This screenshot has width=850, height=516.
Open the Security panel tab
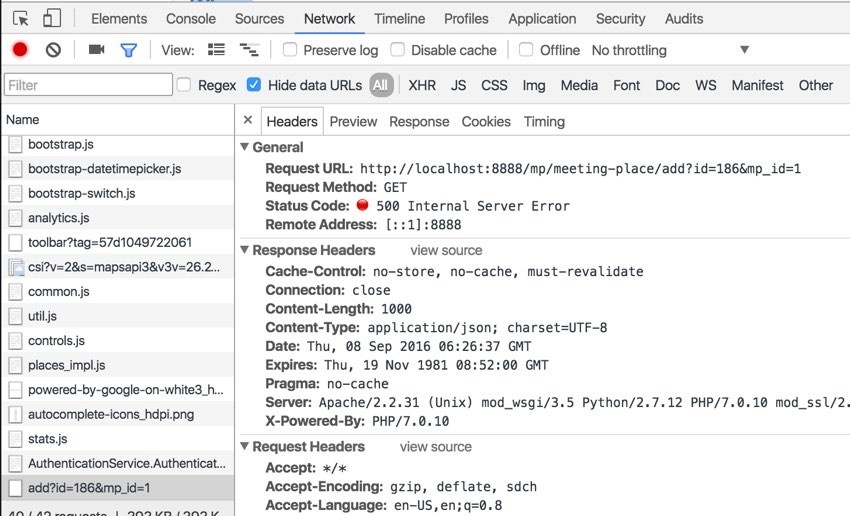(x=621, y=19)
